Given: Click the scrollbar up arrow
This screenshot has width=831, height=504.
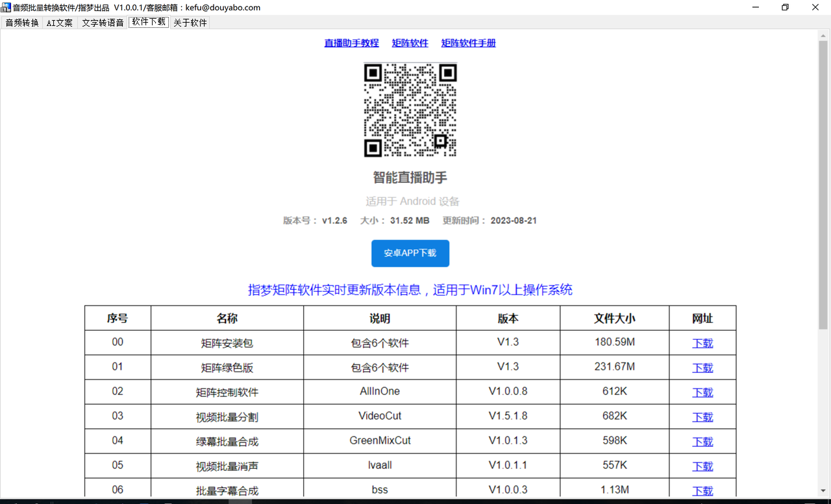Looking at the screenshot, I should point(824,36).
